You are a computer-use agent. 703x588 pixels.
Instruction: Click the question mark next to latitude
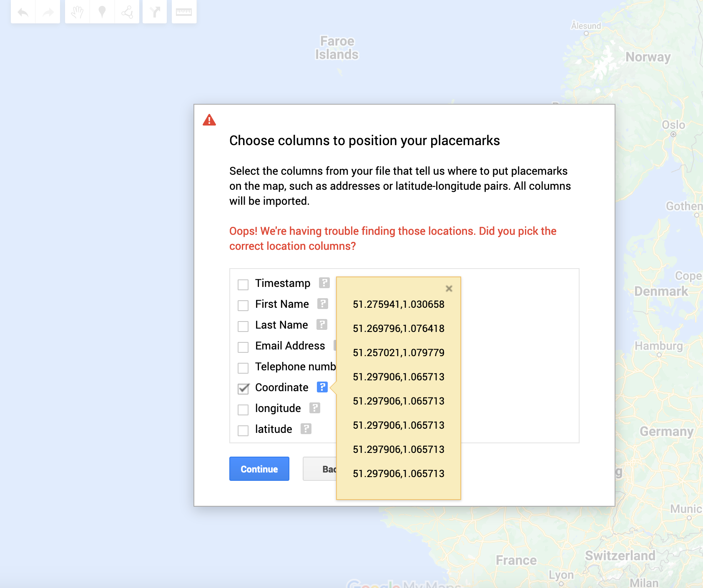tap(306, 429)
